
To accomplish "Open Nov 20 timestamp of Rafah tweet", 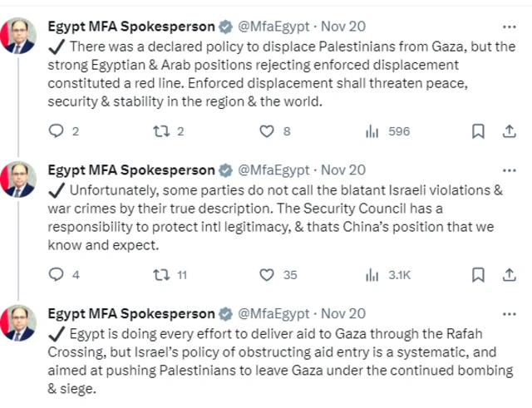I will tap(343, 313).
